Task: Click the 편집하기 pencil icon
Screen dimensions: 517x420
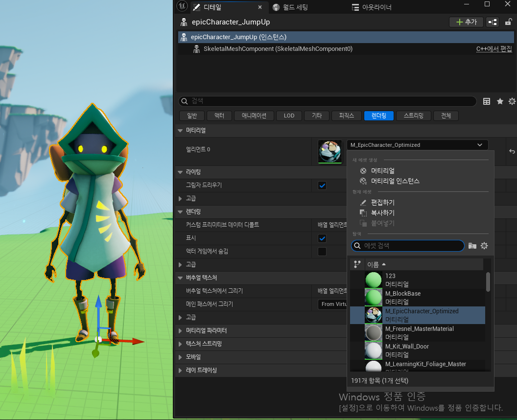Action: click(x=363, y=203)
